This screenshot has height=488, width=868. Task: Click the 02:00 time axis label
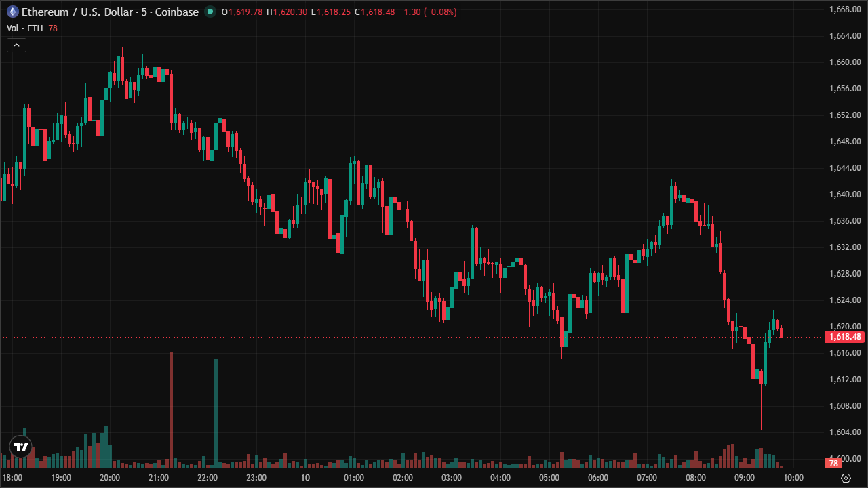click(x=403, y=477)
